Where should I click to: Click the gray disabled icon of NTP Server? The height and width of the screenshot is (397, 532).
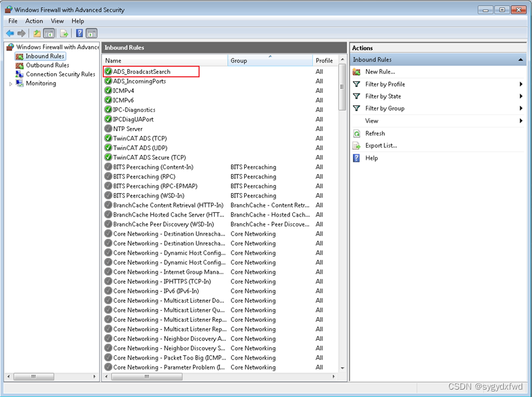click(108, 129)
